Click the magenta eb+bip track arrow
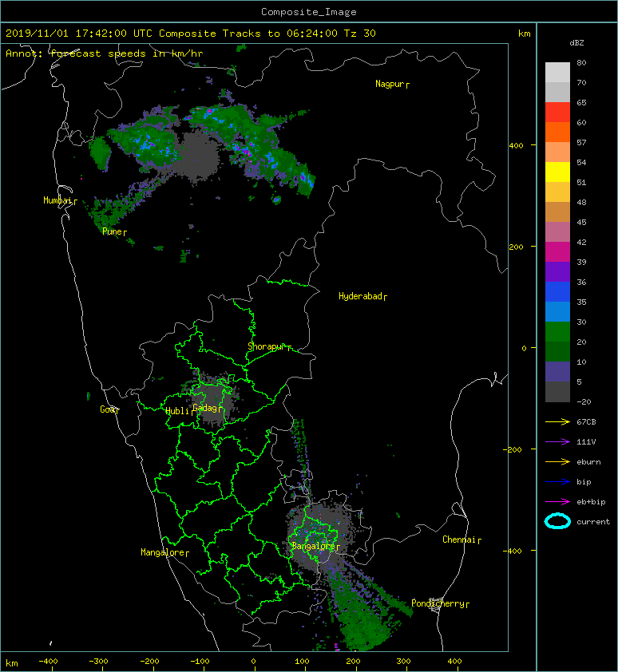Viewport: 618px width, 672px height. click(557, 501)
